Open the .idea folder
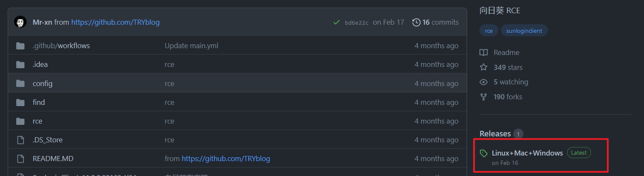The height and width of the screenshot is (176, 644). click(x=40, y=64)
